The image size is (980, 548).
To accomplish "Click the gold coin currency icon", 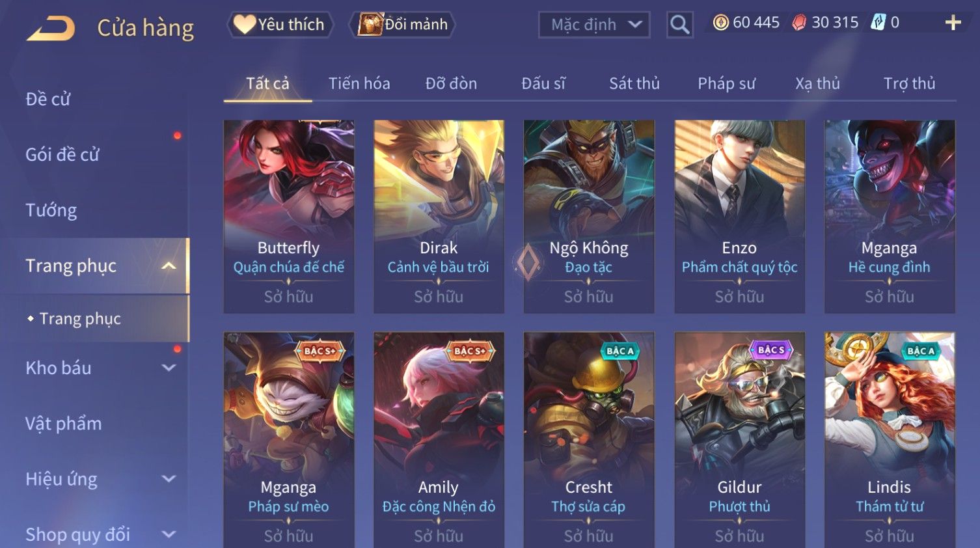I will tap(721, 23).
